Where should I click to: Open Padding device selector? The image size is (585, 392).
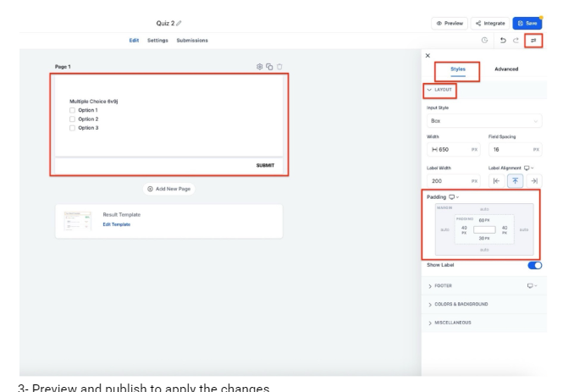pyautogui.click(x=454, y=197)
